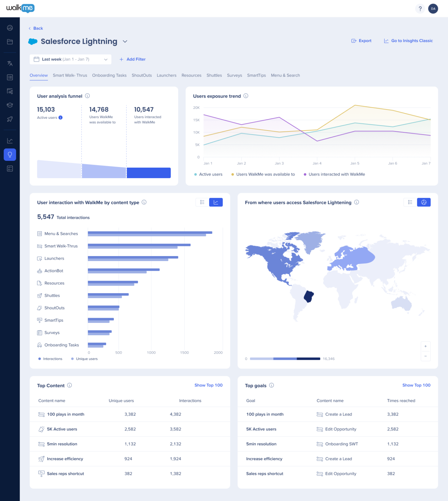
Task: Click the info icon beside User analysis funnel
Action: (87, 96)
